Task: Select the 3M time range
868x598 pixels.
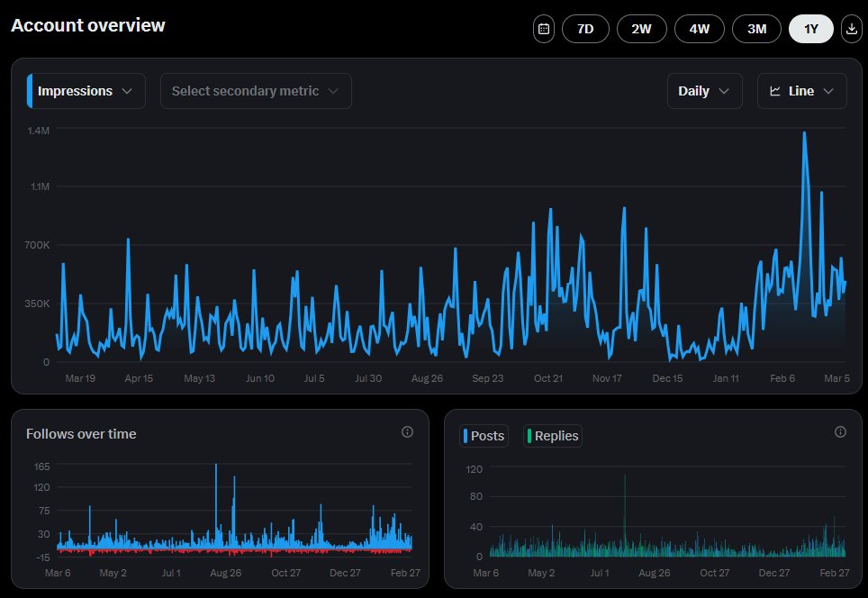Action: pos(756,29)
